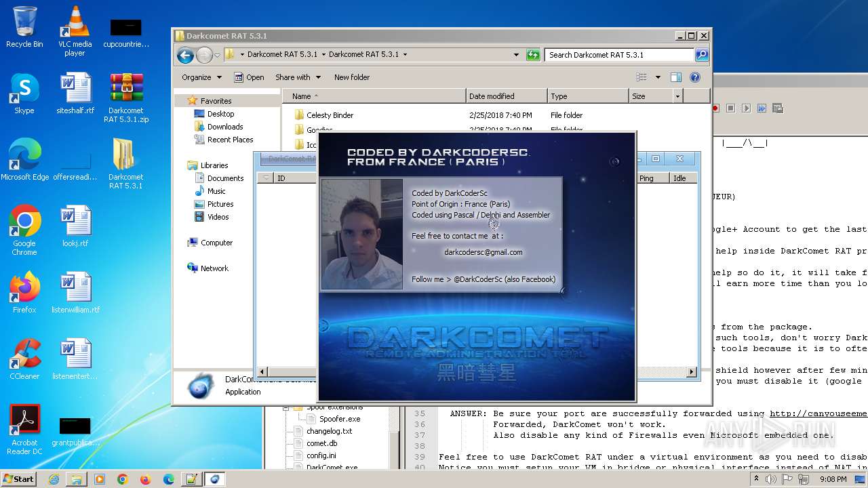The image size is (868, 488).
Task: Click Windows Media Player taskbar icon
Action: pos(100,479)
